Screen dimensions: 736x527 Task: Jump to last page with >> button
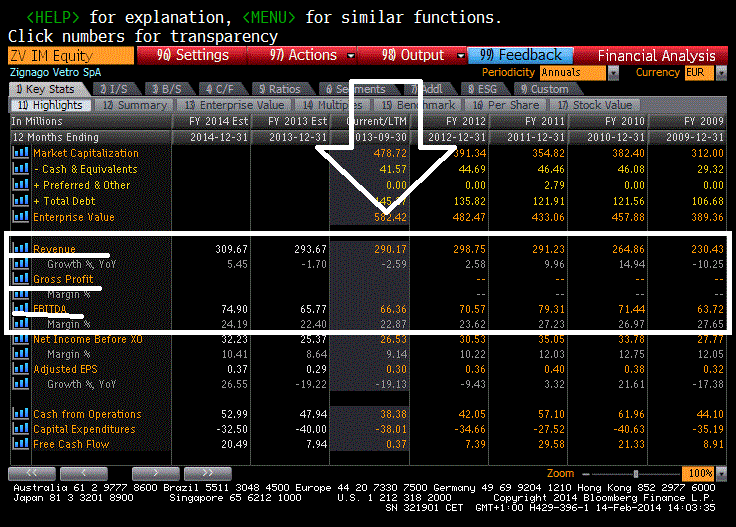click(x=208, y=473)
